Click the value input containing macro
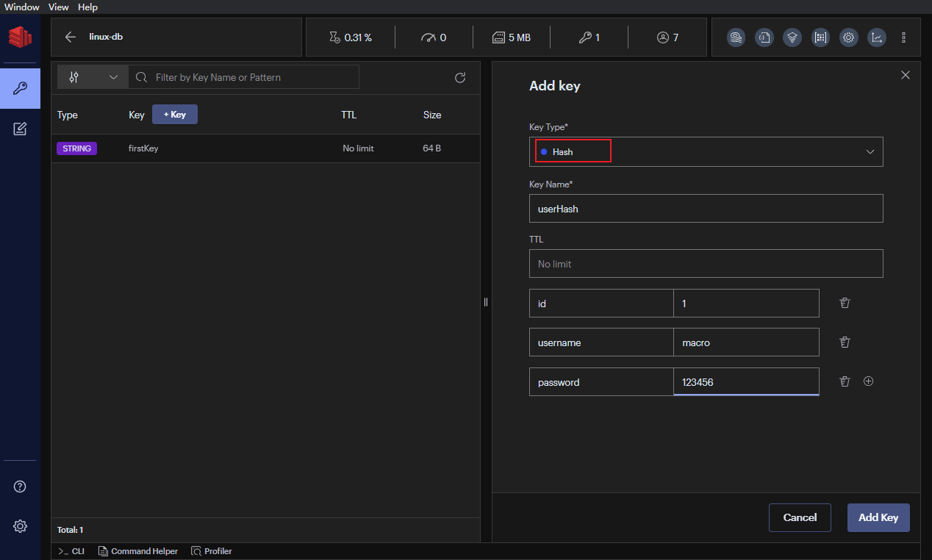932x560 pixels. click(747, 342)
